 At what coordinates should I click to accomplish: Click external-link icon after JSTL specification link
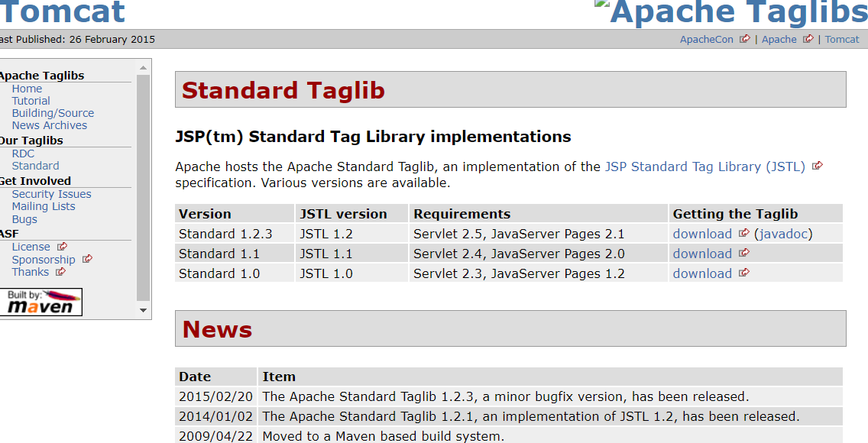coord(817,166)
